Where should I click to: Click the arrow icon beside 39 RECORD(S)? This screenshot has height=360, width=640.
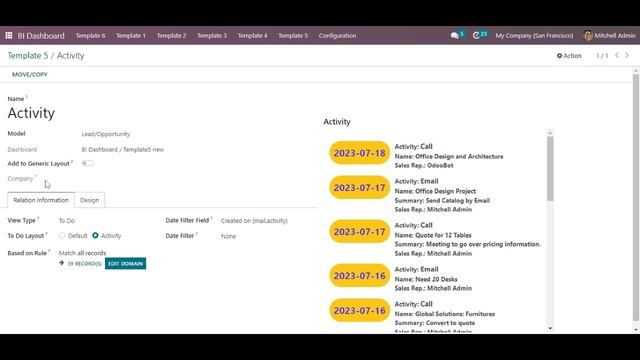(62, 263)
